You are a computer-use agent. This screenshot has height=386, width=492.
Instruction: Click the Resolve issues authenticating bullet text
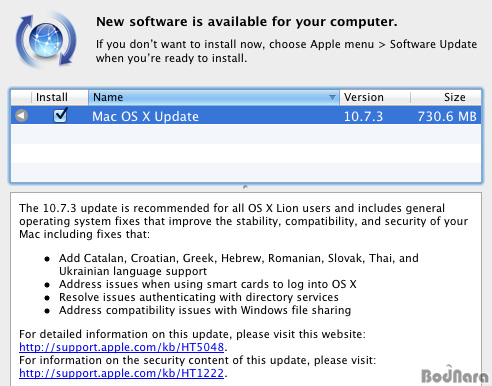[x=199, y=297]
